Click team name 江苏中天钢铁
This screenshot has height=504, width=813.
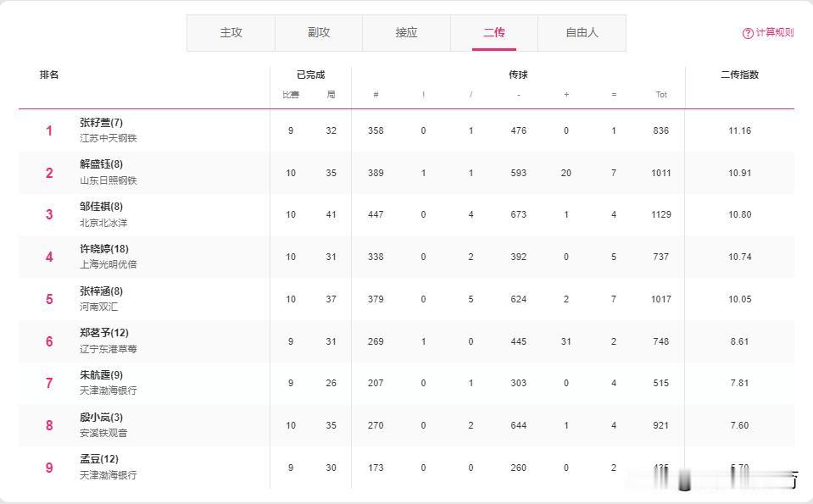109,138
